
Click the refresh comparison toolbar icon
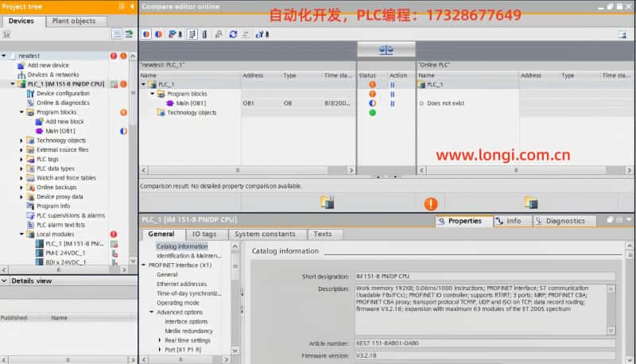(233, 34)
